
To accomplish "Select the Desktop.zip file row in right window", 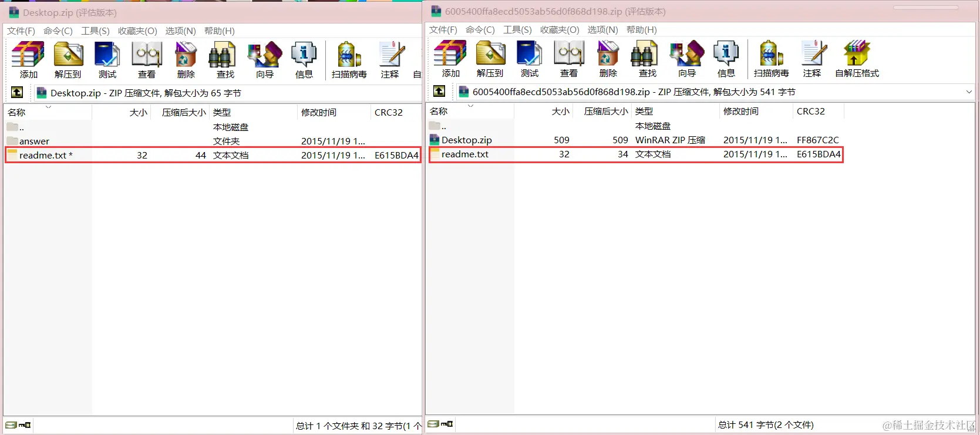I will (635, 140).
